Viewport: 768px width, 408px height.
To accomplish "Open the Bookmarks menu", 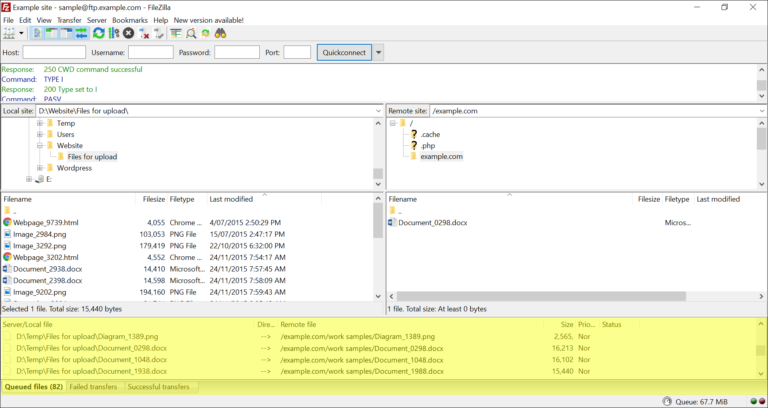I will click(x=130, y=20).
